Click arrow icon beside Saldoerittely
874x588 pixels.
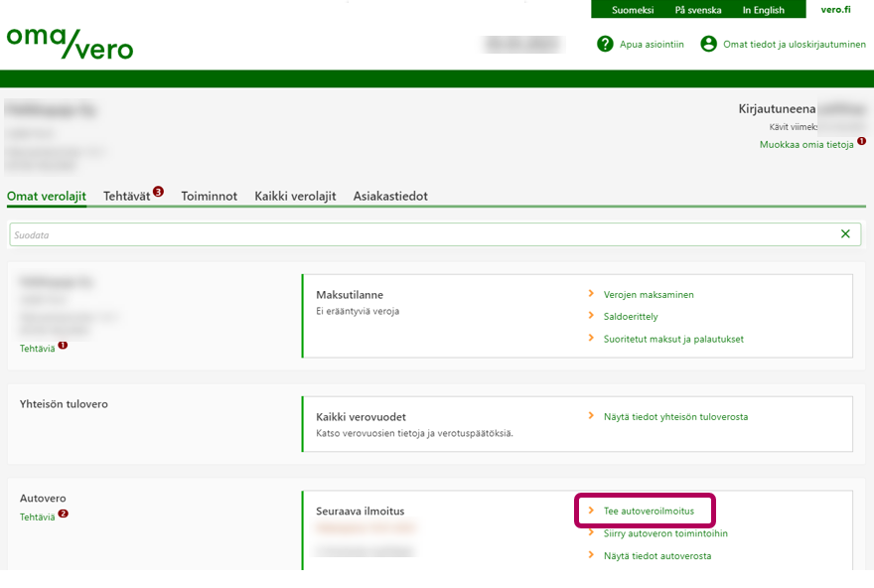click(591, 317)
